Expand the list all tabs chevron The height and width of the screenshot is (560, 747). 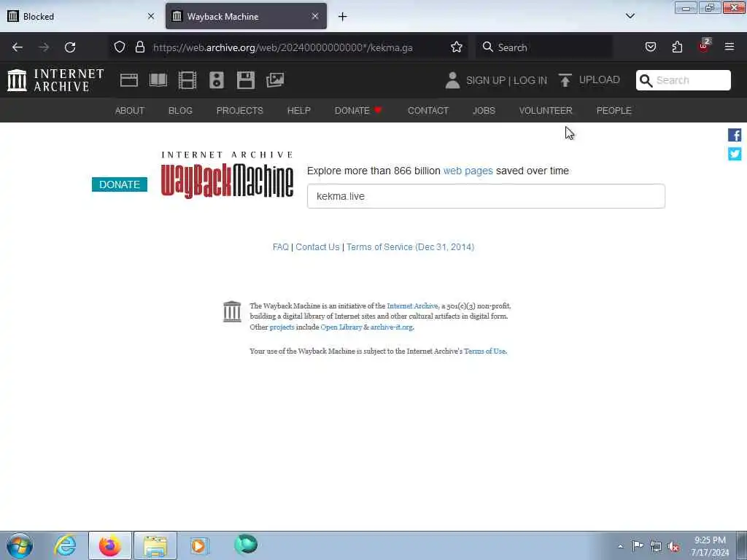click(630, 16)
